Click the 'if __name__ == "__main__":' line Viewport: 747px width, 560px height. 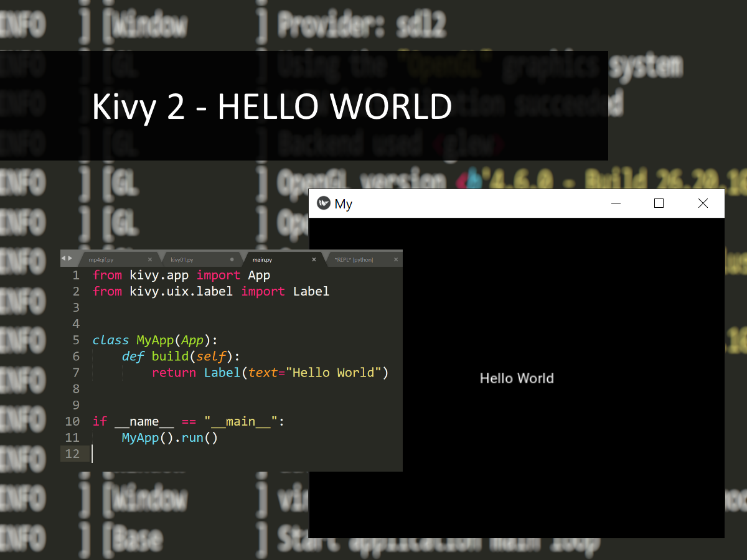point(189,421)
